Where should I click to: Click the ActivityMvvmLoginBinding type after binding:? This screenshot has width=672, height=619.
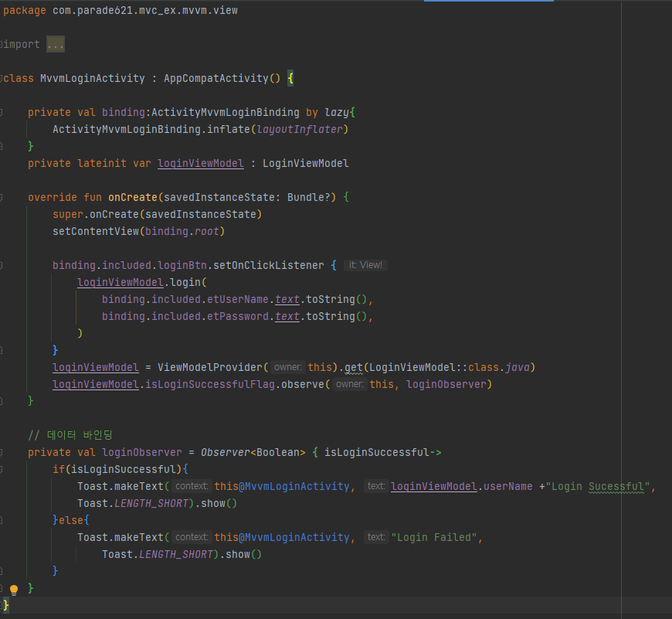[x=226, y=112]
